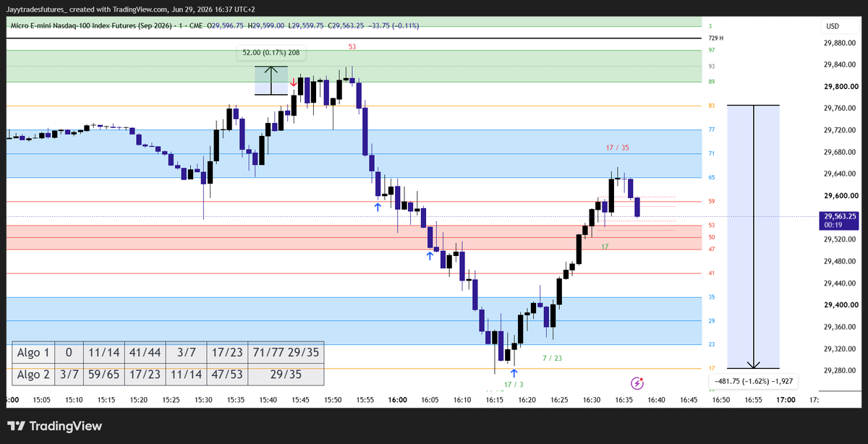Click the 29,640.00 price axis label
The height and width of the screenshot is (444, 868).
[x=840, y=174]
